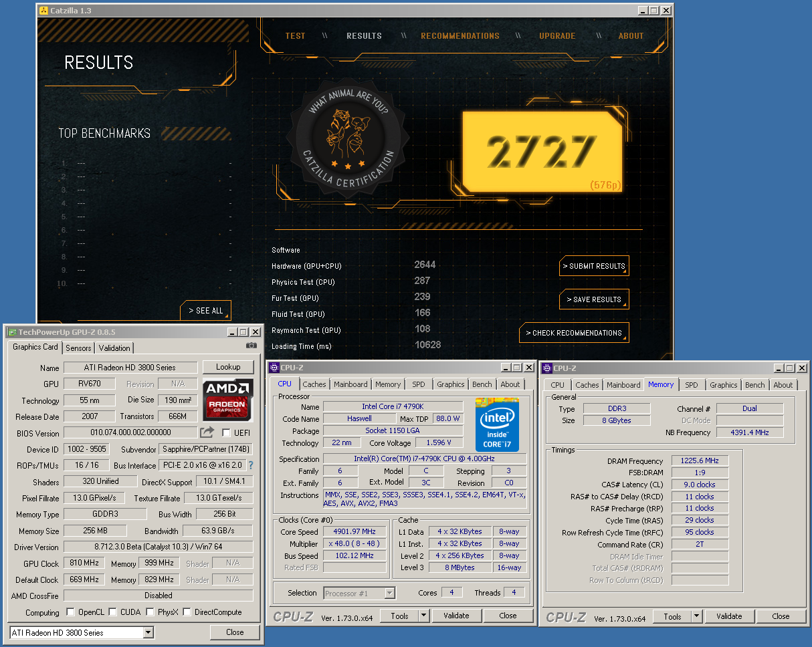Click the Bus Interface question mark help icon
Viewport: 812px width, 647px height.
tap(251, 465)
